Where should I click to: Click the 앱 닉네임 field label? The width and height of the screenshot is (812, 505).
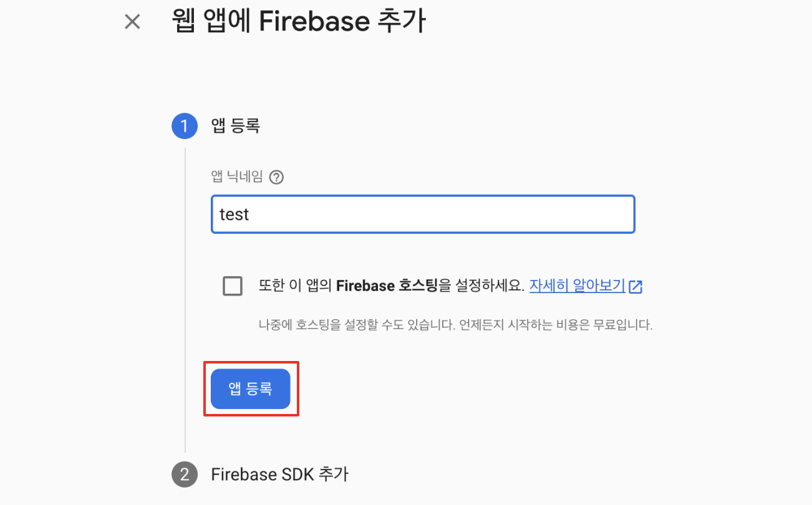click(238, 177)
